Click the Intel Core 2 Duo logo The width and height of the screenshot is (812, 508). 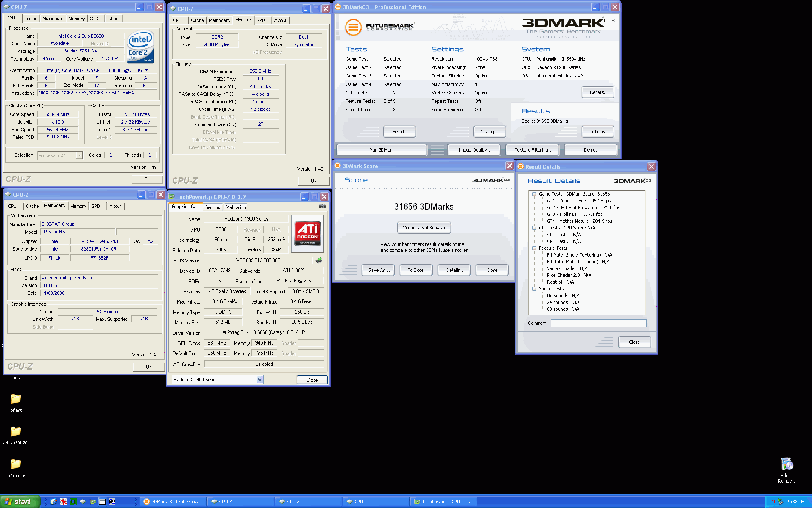click(141, 47)
